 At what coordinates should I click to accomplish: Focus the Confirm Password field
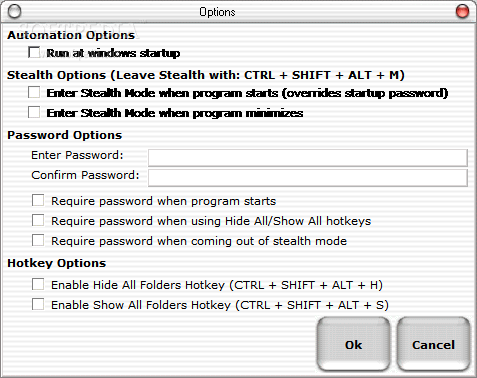point(308,178)
